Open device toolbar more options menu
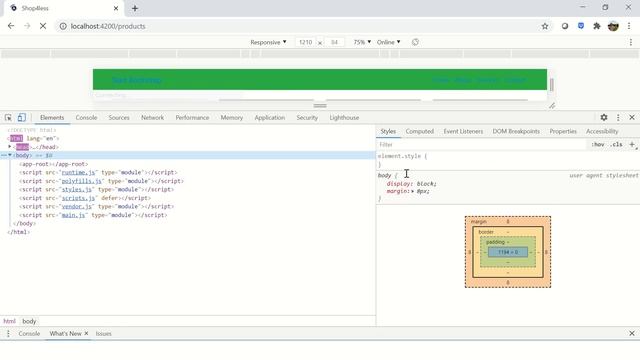Screen dimensions: 640x360 pyautogui.click(x=631, y=42)
